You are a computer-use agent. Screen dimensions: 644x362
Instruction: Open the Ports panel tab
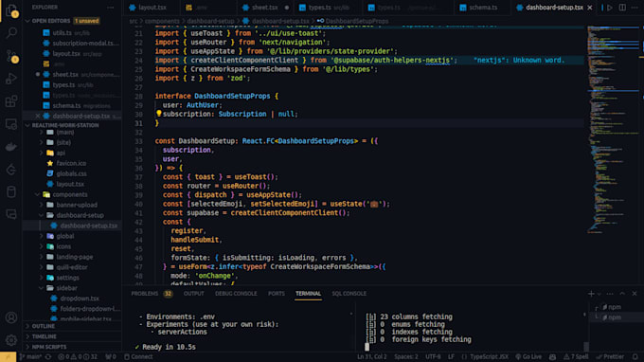coord(276,294)
